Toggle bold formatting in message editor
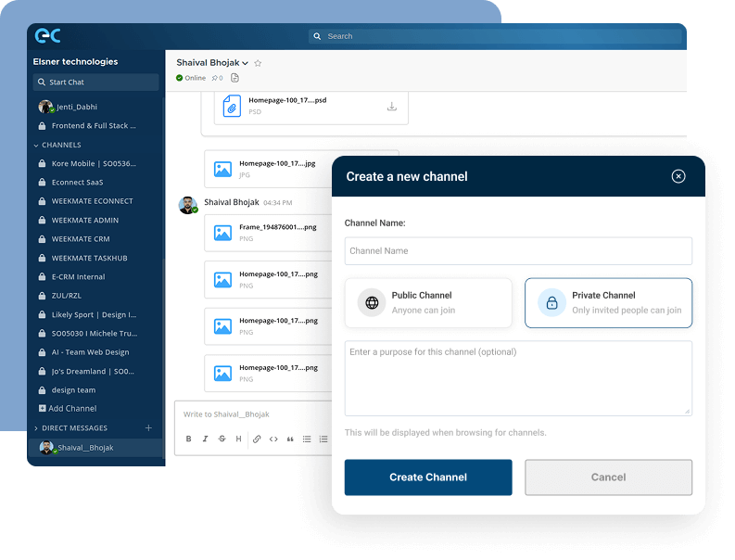 tap(188, 439)
